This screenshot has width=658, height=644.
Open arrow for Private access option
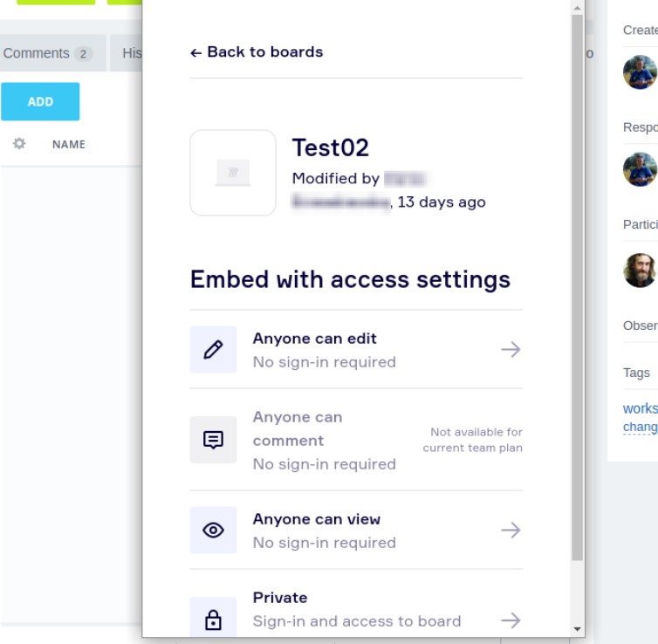511,620
